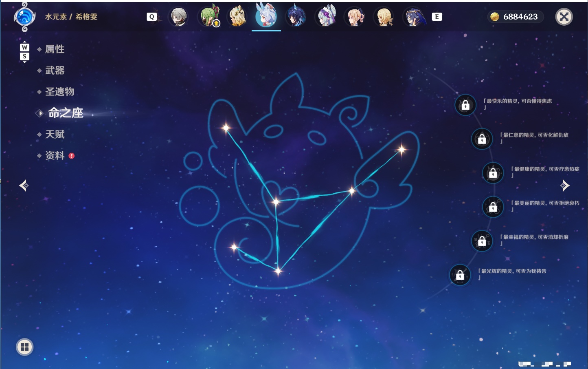
Task: Pick the maid-headdress avatar with purple flower
Action: [326, 17]
